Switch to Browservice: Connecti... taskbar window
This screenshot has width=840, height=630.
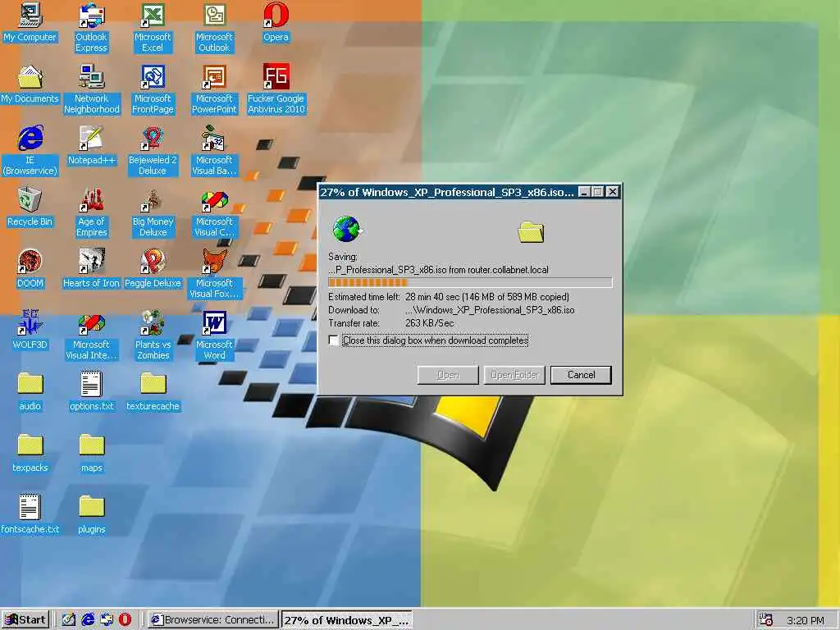coord(213,620)
